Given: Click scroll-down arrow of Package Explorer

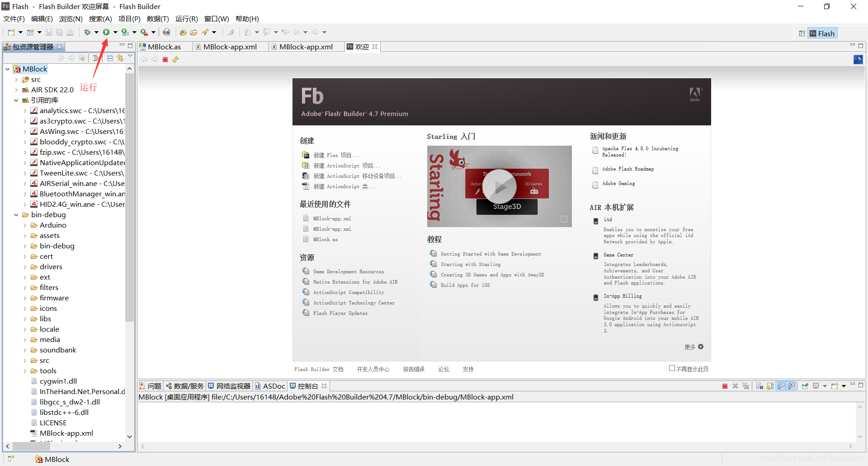Looking at the screenshot, I should coord(130,437).
